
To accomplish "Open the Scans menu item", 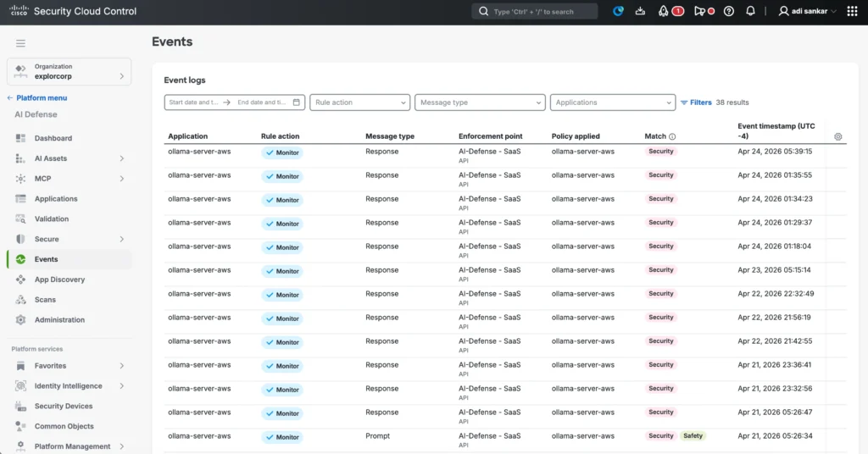I will [x=70, y=300].
